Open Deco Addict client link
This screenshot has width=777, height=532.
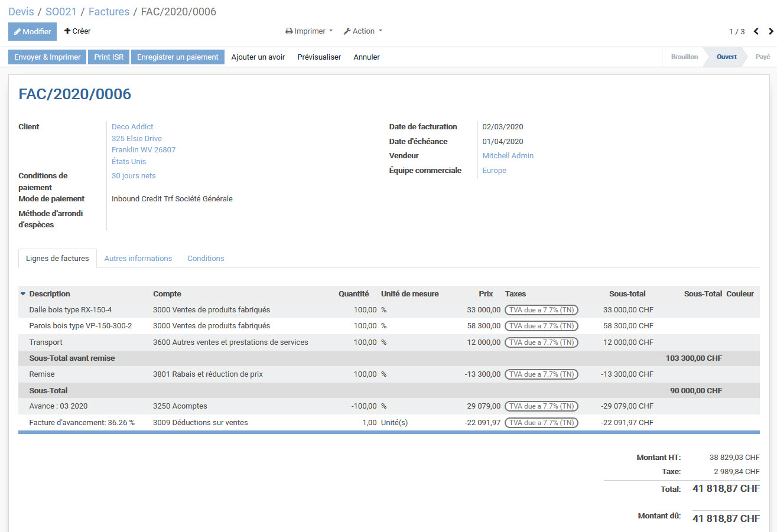[x=132, y=127]
